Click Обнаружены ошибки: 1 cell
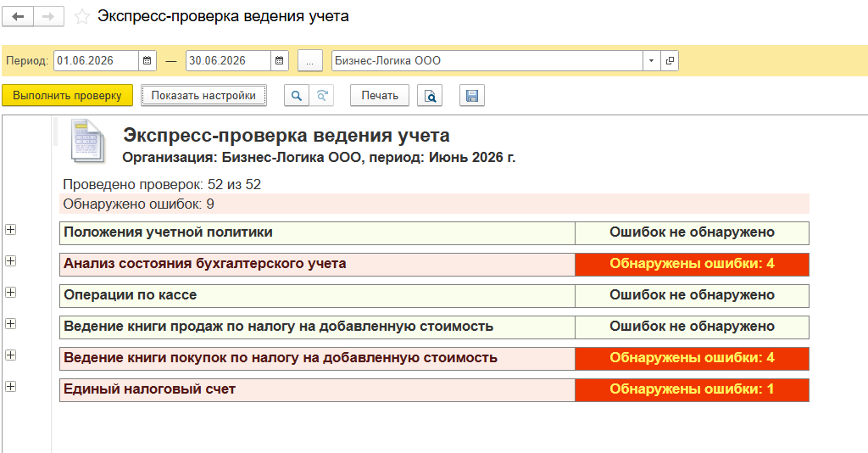This screenshot has height=453, width=868. pos(692,390)
